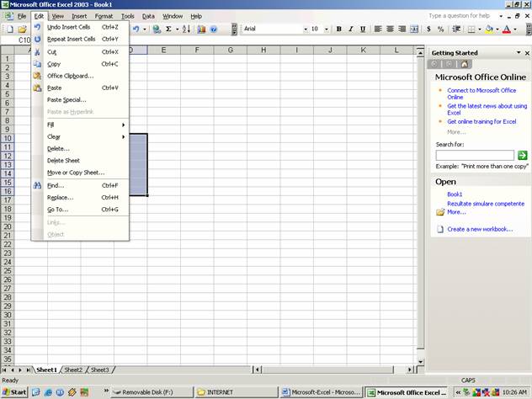Select Copy from the Edit menu
532x399 pixels.
[x=80, y=64]
